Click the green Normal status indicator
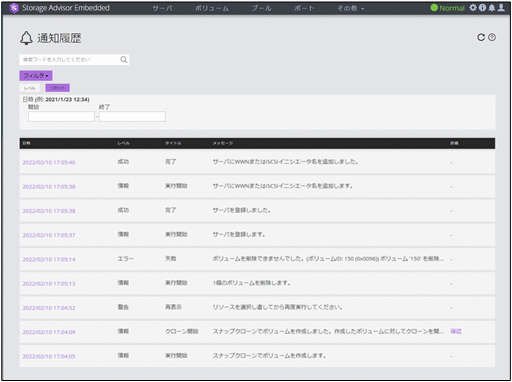The height and width of the screenshot is (382, 512). click(447, 8)
